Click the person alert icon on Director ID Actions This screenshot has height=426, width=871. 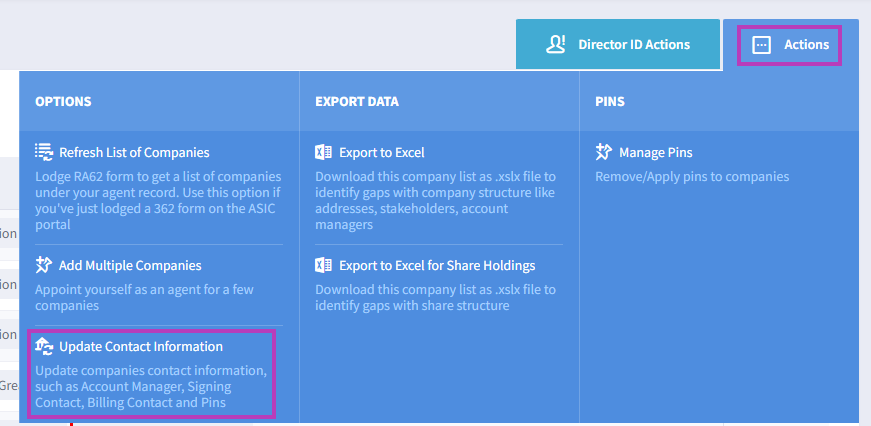pos(555,44)
